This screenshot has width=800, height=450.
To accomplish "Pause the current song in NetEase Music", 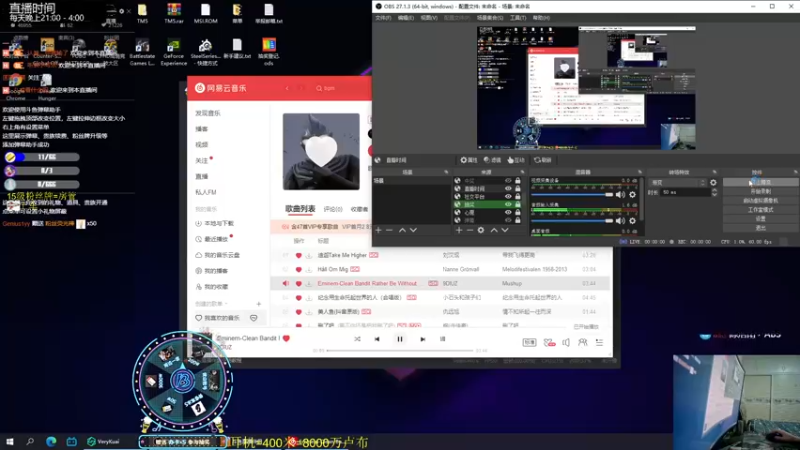I will point(400,339).
